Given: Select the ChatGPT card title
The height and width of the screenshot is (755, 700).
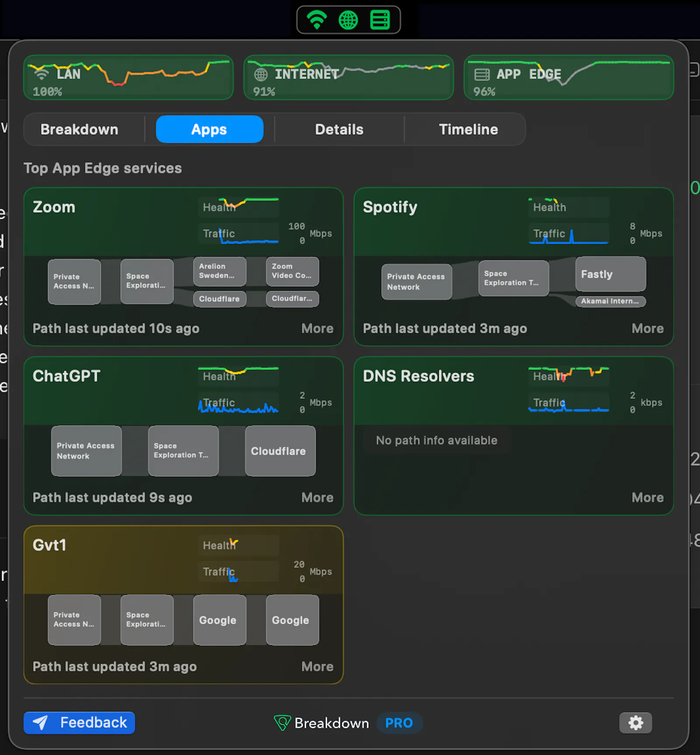Looking at the screenshot, I should click(66, 376).
